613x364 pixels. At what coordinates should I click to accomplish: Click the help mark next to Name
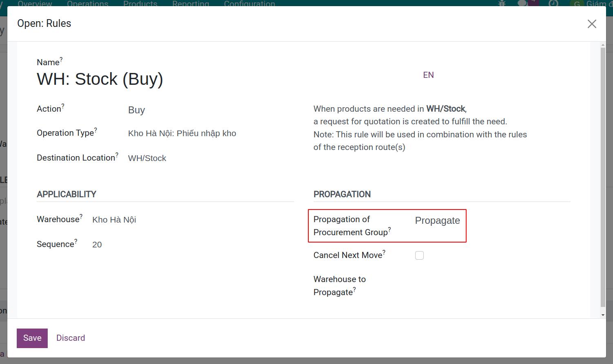[61, 60]
